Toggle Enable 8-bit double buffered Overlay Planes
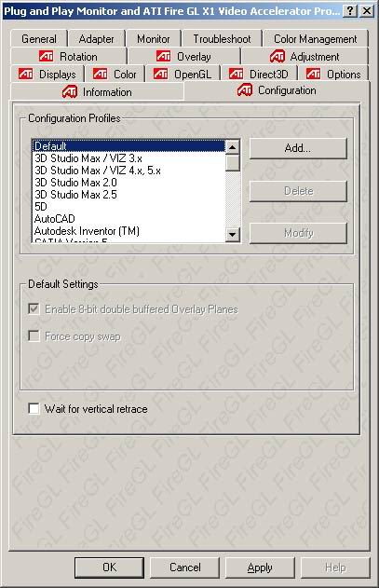This screenshot has height=588, width=379. (34, 309)
